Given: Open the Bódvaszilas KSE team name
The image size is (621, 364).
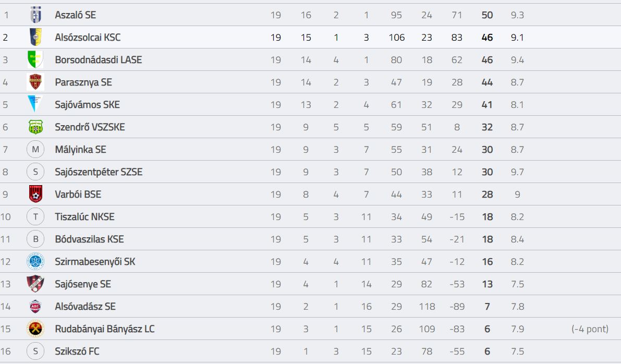Looking at the screenshot, I should pyautogui.click(x=90, y=239).
